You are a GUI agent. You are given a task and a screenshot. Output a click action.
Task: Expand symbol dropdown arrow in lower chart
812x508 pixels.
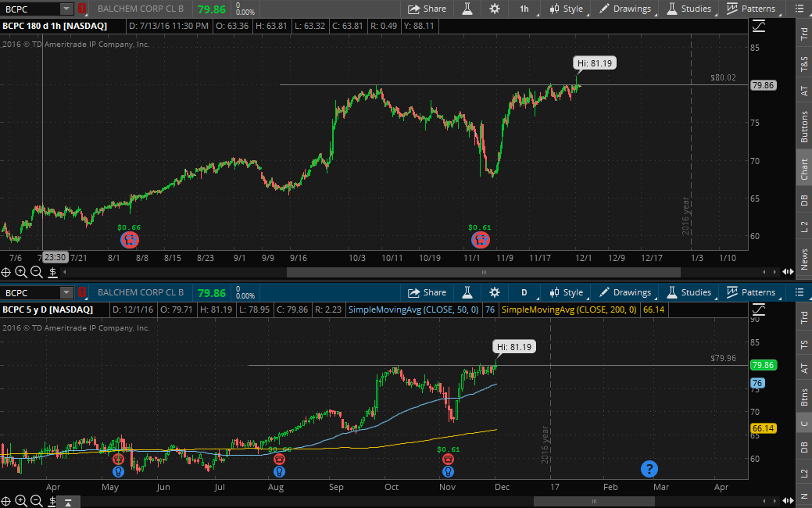[66, 292]
